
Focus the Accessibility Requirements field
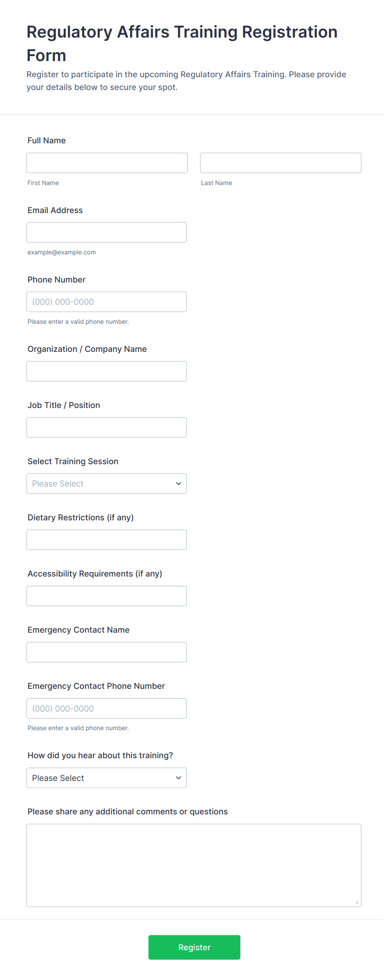click(107, 596)
